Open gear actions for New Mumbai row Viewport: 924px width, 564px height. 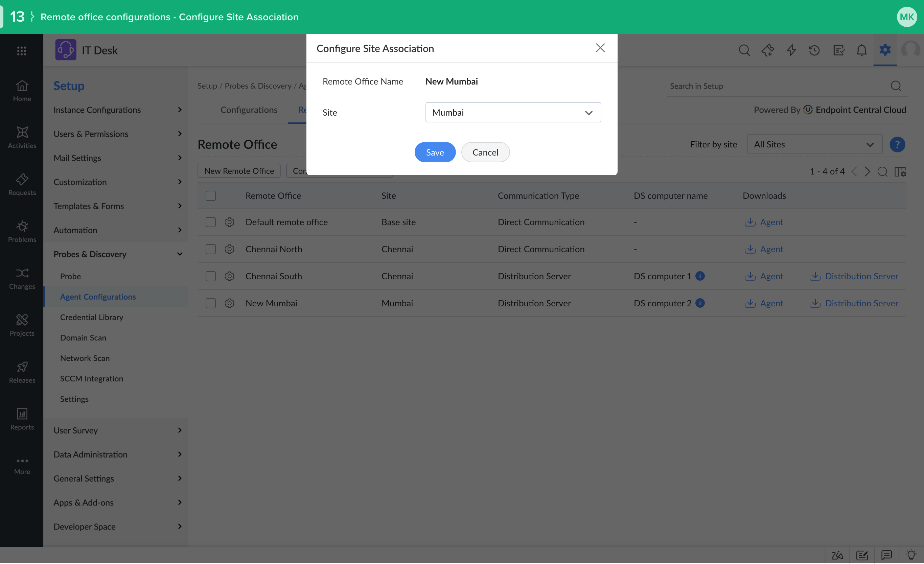(230, 303)
